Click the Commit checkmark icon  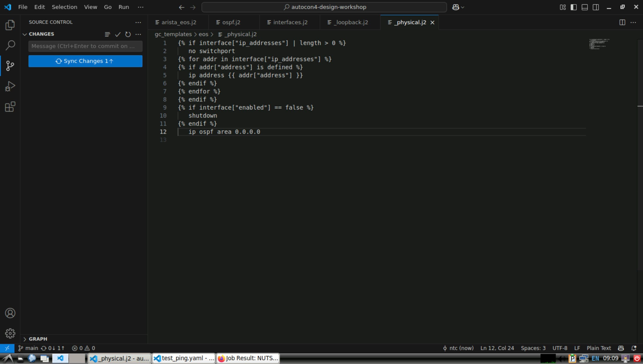pos(118,34)
